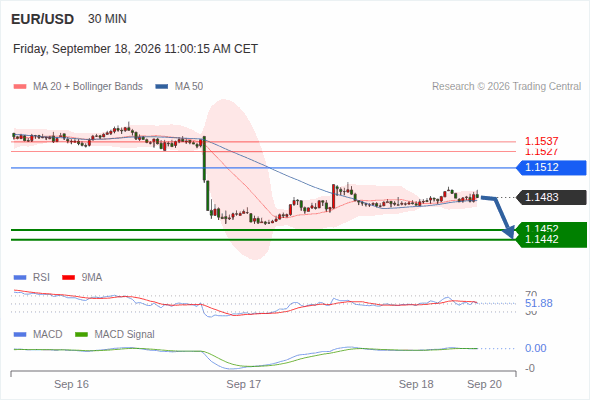Click the pink MA 20 legend swatch
Screen dimensions: 590x400
(20, 87)
